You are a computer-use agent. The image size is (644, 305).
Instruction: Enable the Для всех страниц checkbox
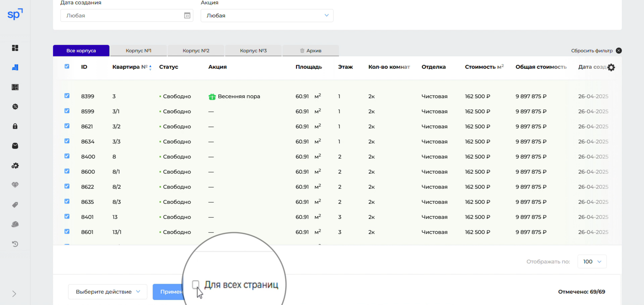(195, 284)
